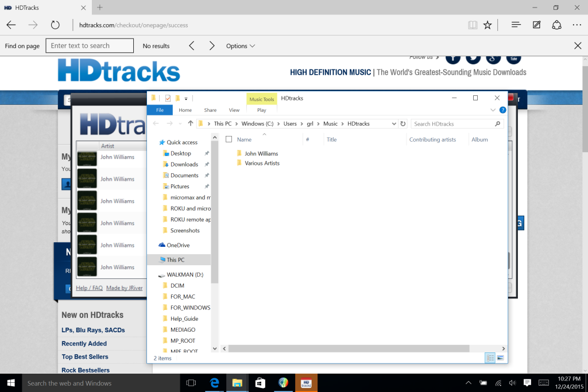Viewport: 588px width, 392px height.
Task: Open Documents in navigation pane
Action: [x=184, y=176]
